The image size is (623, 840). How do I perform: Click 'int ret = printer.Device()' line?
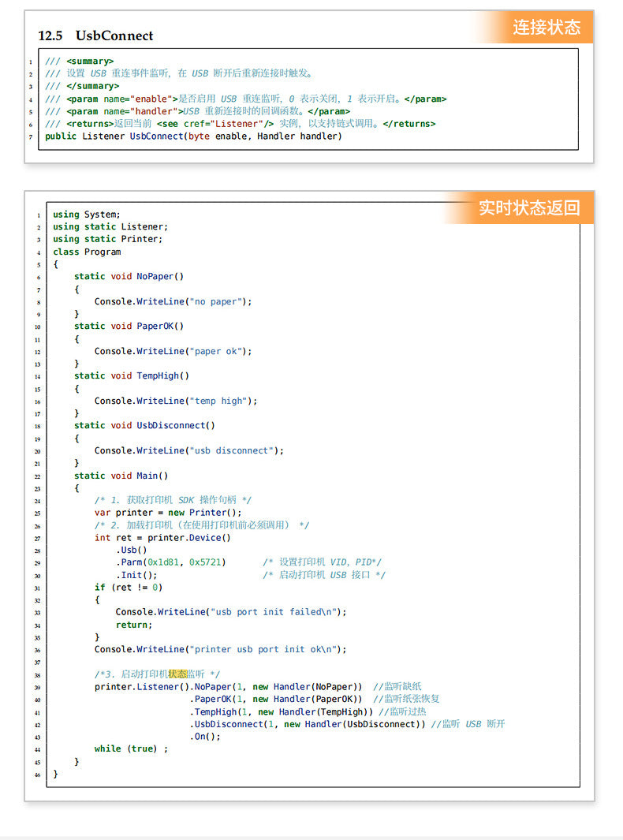(x=163, y=538)
